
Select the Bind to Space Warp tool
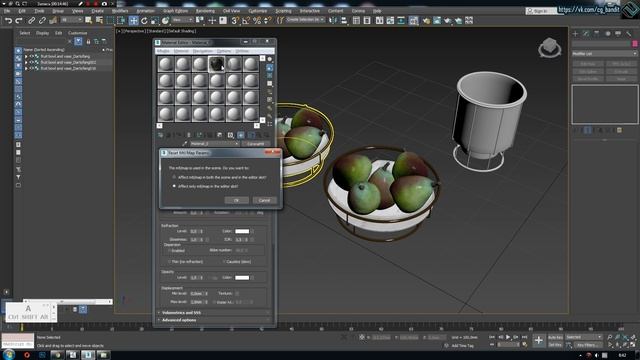[x=53, y=20]
